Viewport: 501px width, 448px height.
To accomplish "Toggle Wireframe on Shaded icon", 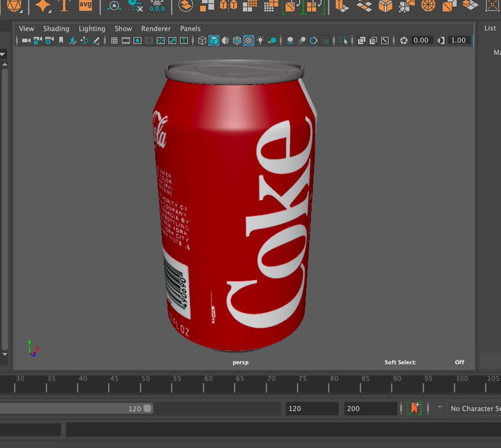I will 237,40.
